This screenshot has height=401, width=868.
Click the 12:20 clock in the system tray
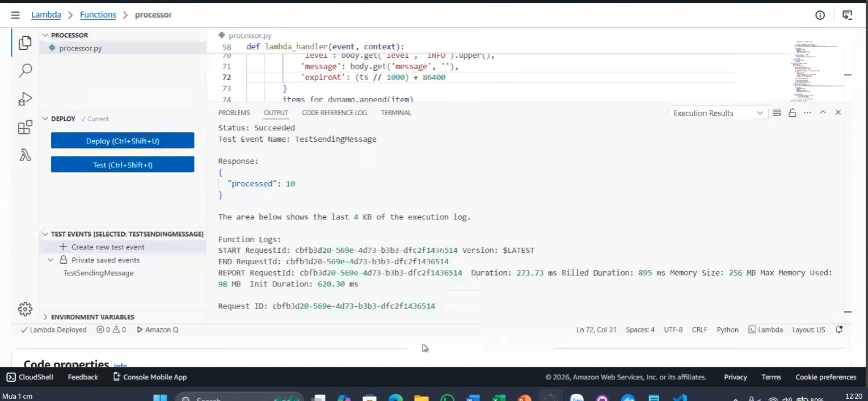(x=854, y=396)
